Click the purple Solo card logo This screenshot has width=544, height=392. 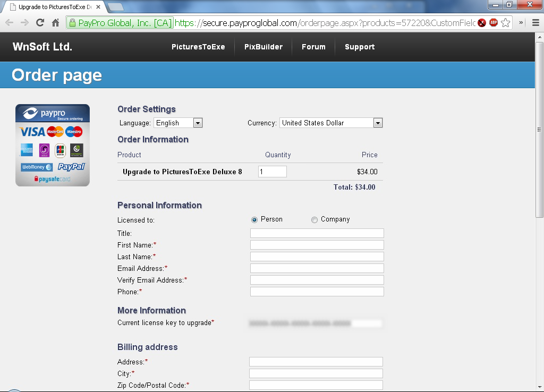pos(44,150)
